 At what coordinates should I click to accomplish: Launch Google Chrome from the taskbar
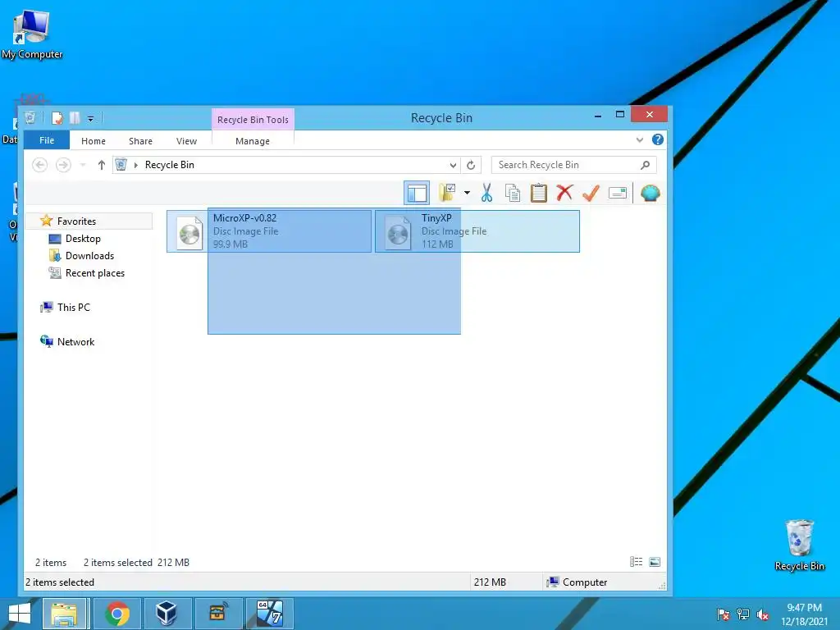[117, 614]
